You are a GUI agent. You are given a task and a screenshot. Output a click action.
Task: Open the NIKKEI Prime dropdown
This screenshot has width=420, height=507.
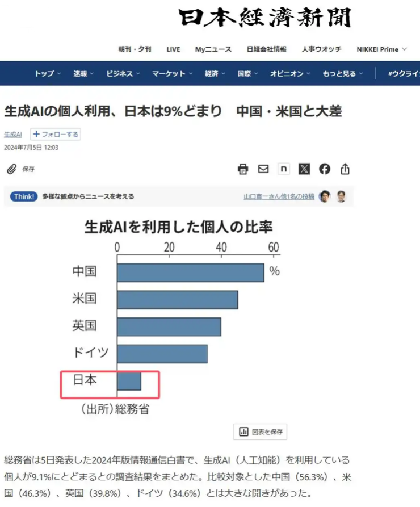pyautogui.click(x=381, y=49)
